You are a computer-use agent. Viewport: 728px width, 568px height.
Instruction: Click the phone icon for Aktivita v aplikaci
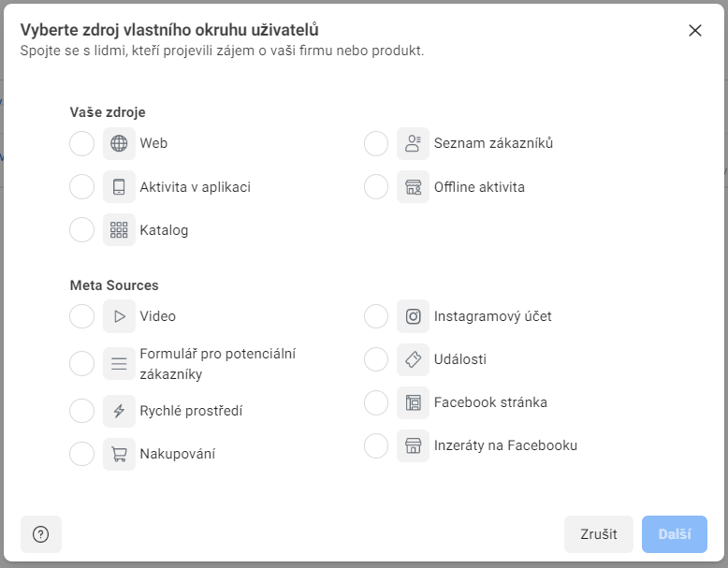click(119, 187)
